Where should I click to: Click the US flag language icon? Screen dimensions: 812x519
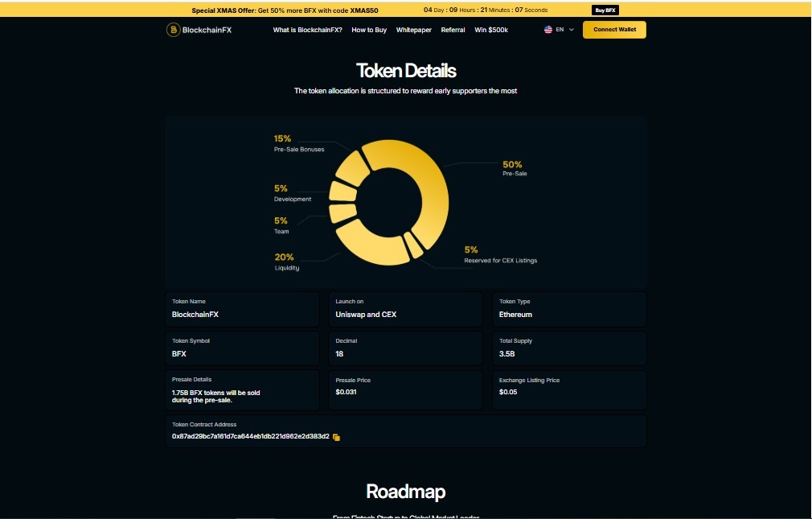(548, 29)
